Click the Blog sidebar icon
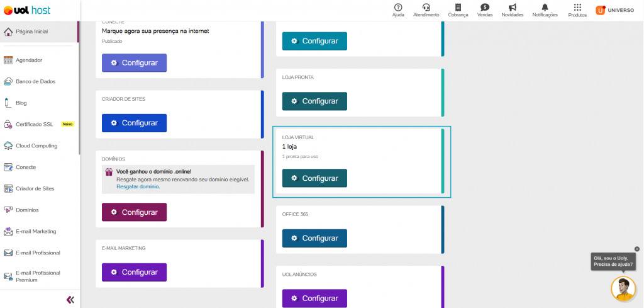Image resolution: width=644 pixels, height=308 pixels. [x=7, y=103]
